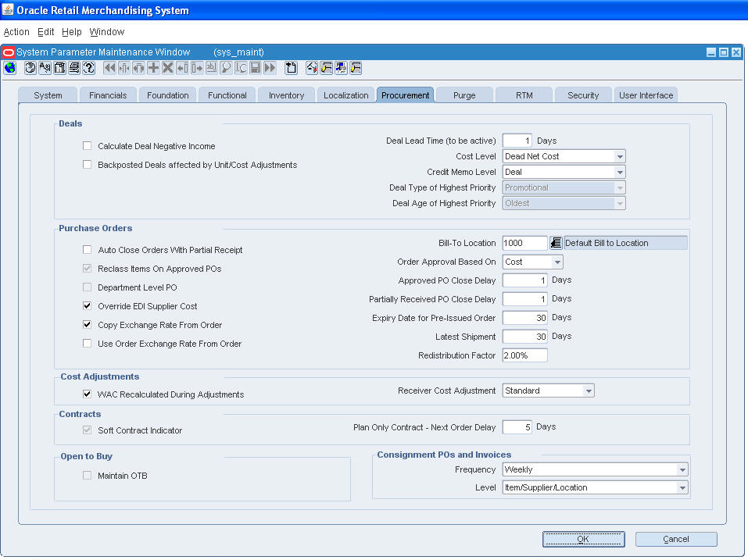Uncheck Copy Exchange Rate From Order
748x560 pixels.
[87, 325]
